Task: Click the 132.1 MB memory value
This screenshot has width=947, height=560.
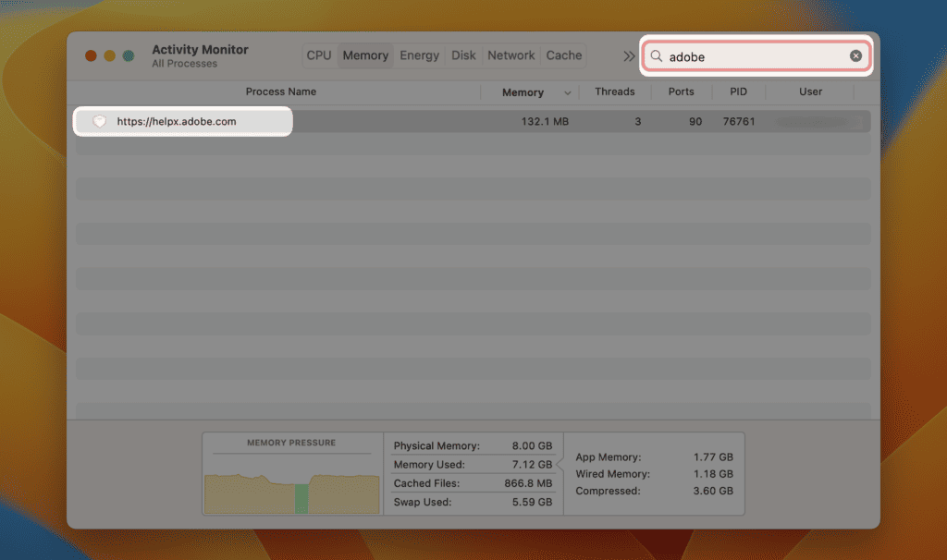Action: (545, 121)
